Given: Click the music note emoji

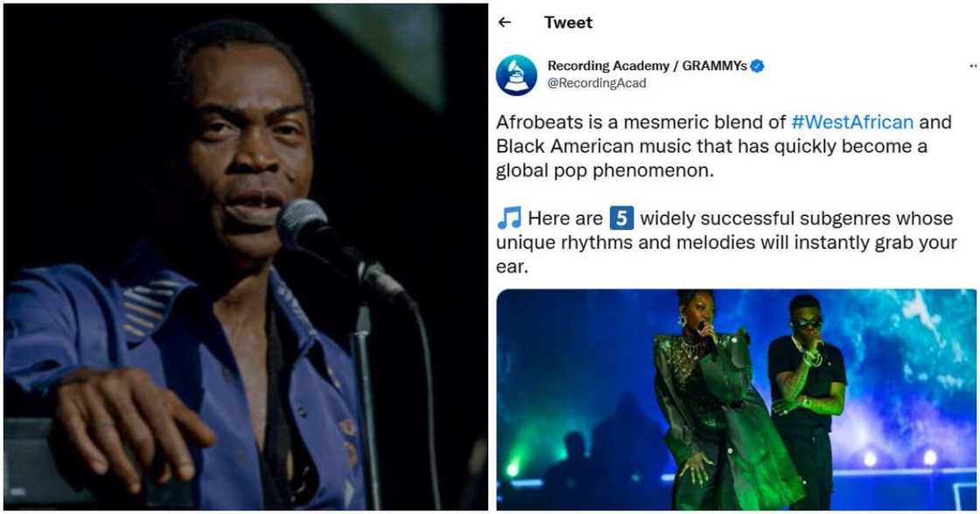Looking at the screenshot, I should pyautogui.click(x=508, y=219).
